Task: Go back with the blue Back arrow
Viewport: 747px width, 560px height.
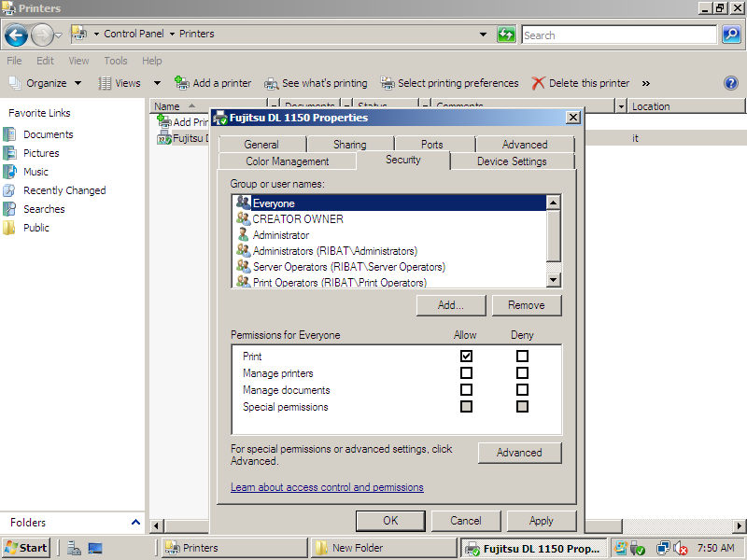Action: click(x=16, y=35)
